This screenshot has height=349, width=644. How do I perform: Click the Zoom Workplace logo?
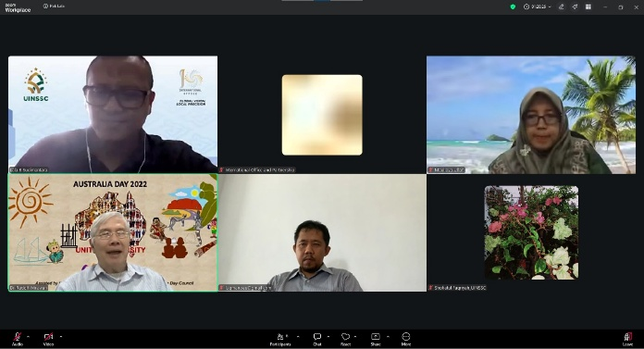[18, 7]
